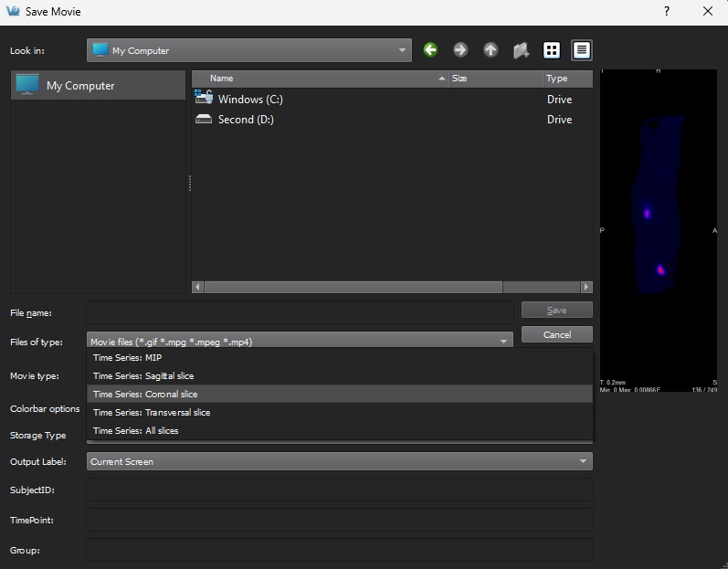
Task: Go to parent directory using up arrow
Action: (491, 50)
